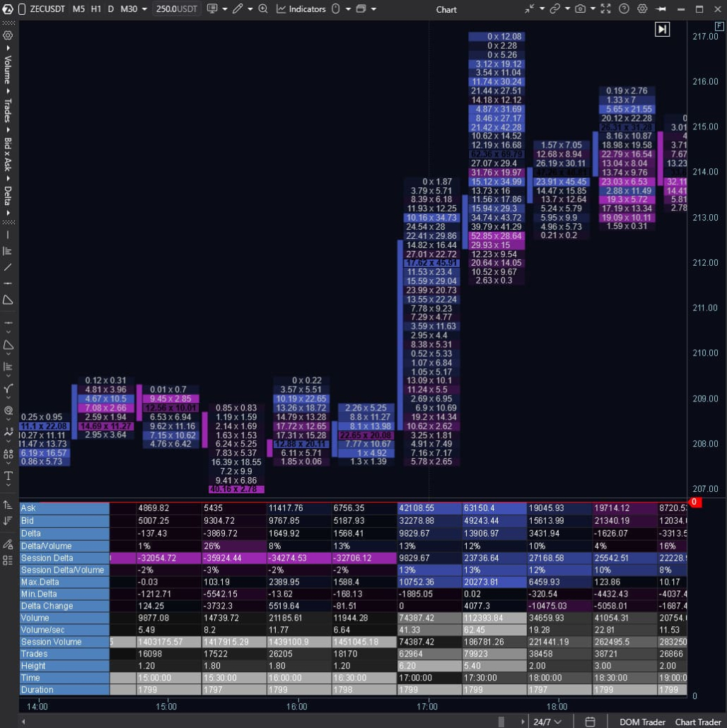This screenshot has height=728, width=727.
Task: Click the screenshot camera icon
Action: click(581, 9)
